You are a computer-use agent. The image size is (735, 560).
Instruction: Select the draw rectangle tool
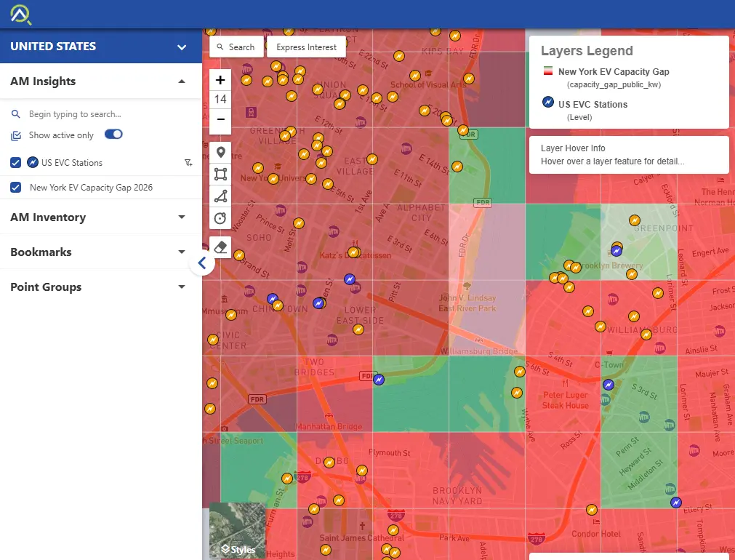point(220,175)
